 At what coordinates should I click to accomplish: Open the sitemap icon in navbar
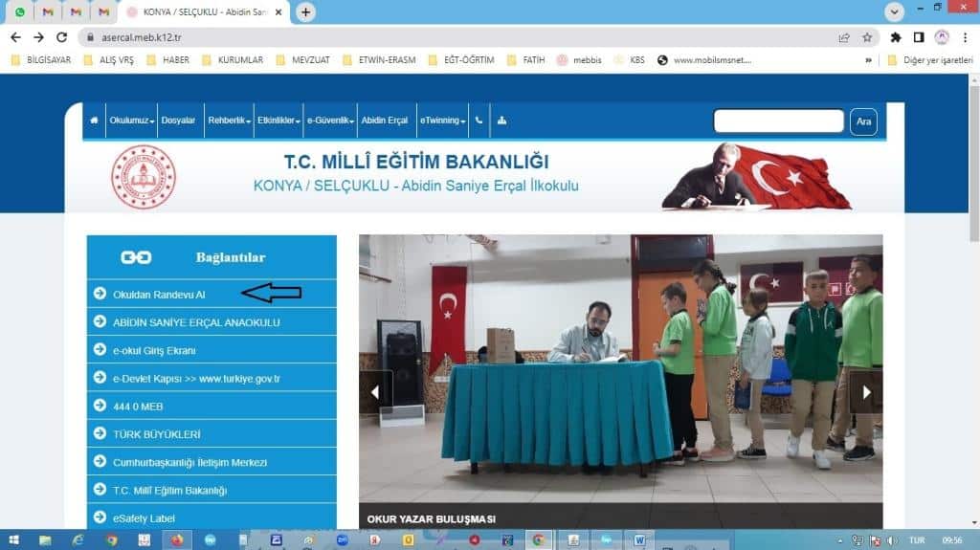[x=502, y=121]
